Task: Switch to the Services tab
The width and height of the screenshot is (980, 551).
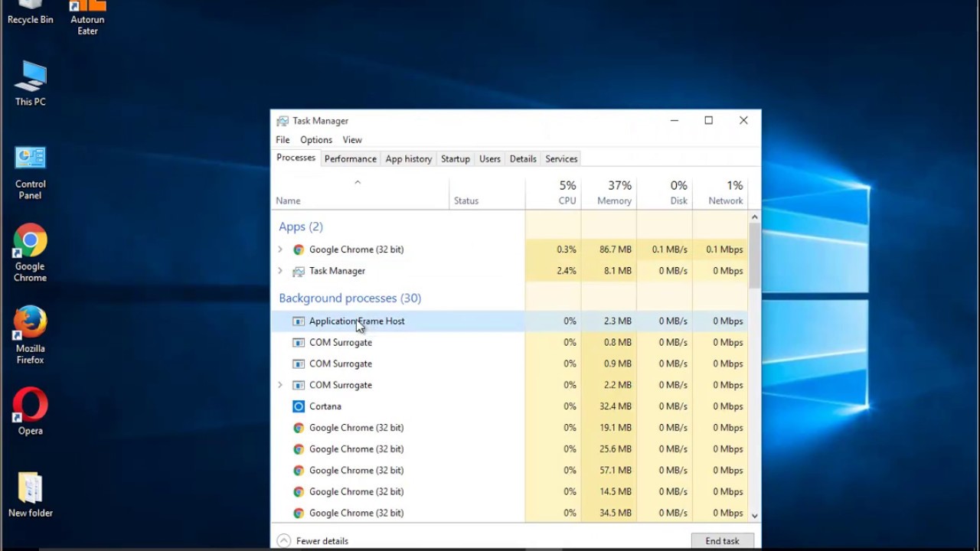Action: point(561,159)
